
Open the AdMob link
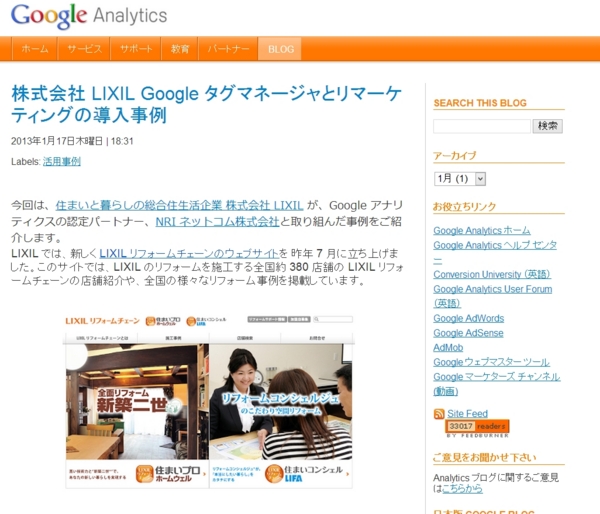[448, 348]
